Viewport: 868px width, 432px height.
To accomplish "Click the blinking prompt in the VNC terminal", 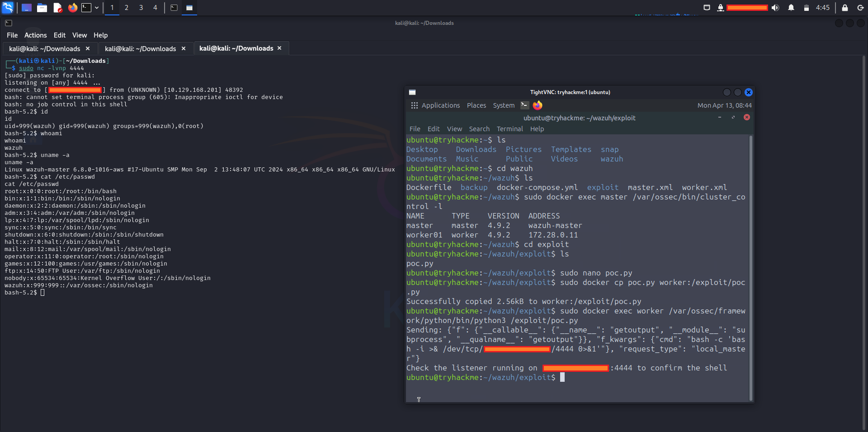I will (562, 377).
